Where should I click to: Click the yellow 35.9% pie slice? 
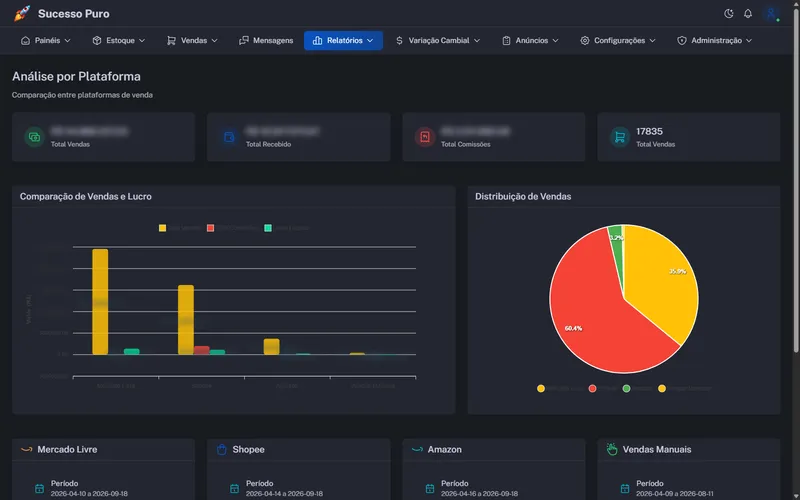point(663,281)
